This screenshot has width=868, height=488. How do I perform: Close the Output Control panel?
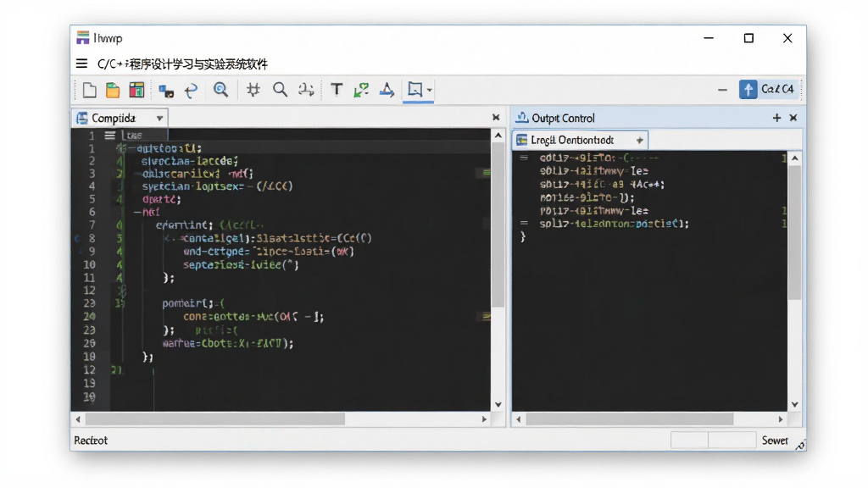pyautogui.click(x=793, y=118)
